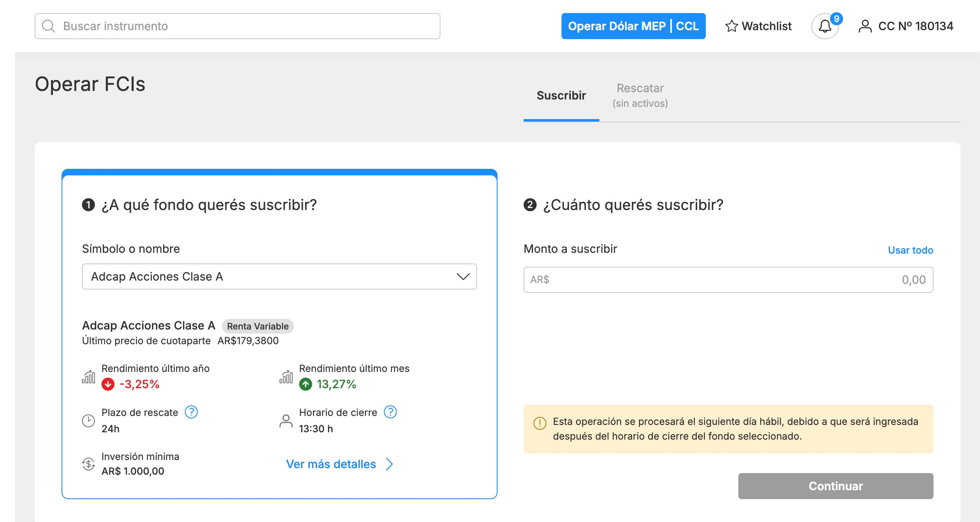Click the account user icon
The image size is (980, 522).
pos(865,26)
